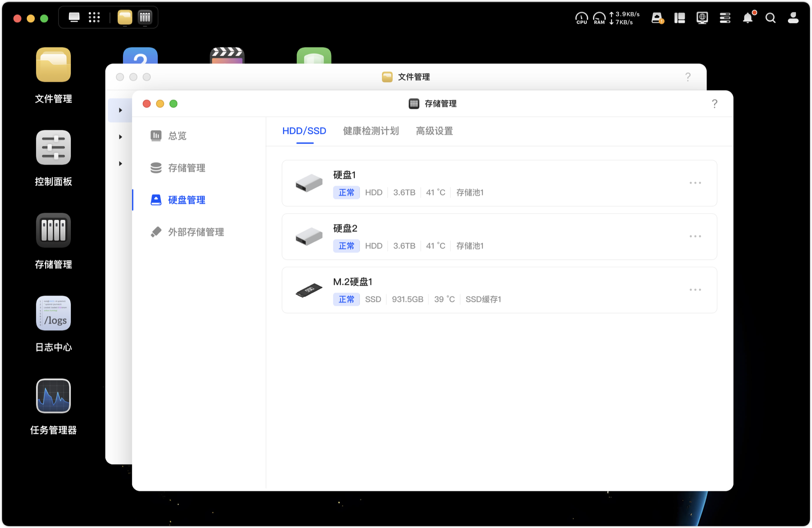Select 外部存储管理 in the sidebar
The width and height of the screenshot is (812, 528).
[x=199, y=232]
